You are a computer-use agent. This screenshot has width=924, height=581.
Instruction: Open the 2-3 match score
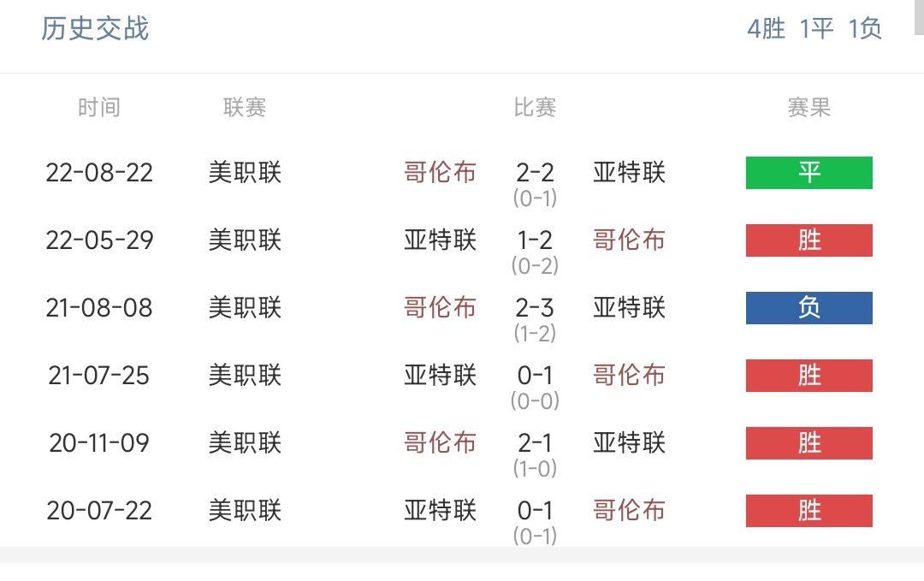point(535,307)
